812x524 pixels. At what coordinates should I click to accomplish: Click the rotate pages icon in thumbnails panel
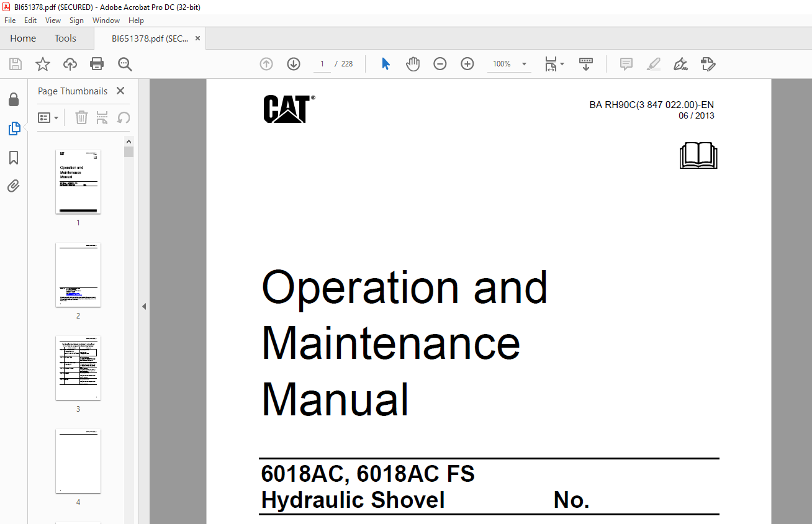pos(124,117)
